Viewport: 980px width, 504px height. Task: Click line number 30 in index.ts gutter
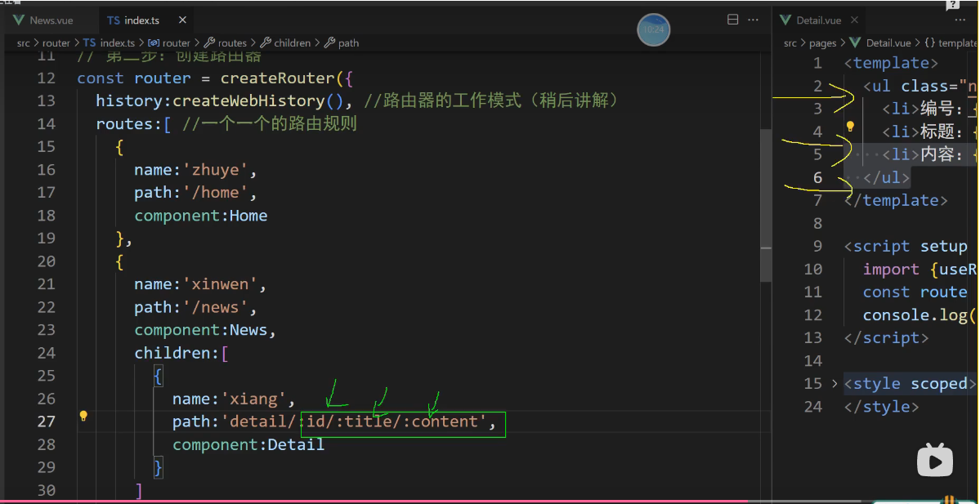click(x=47, y=490)
